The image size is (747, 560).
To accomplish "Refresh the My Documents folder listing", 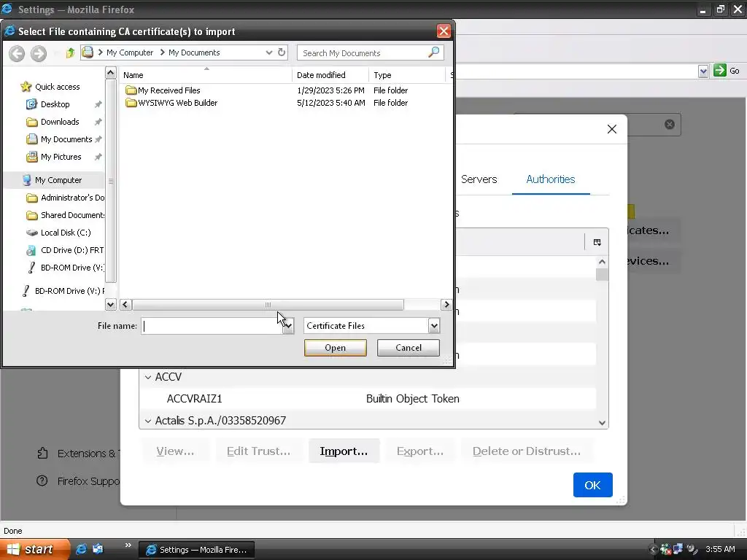I will (x=282, y=52).
